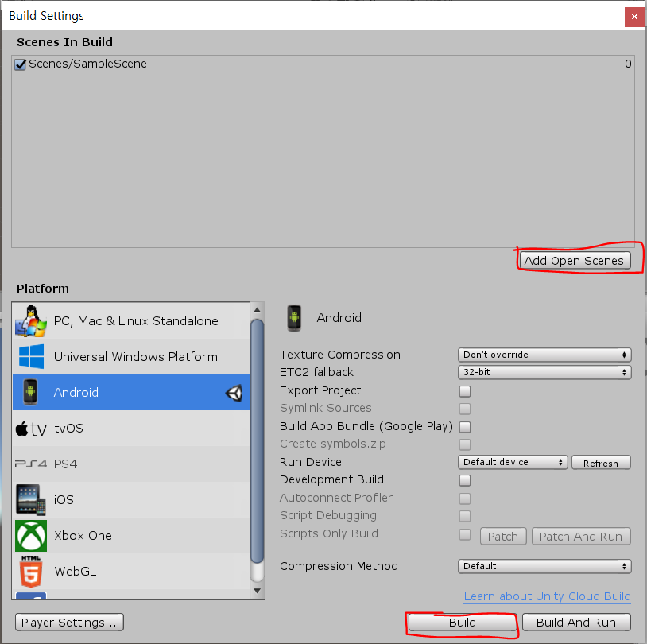Click the Apple tv icon for tvOS

point(31,429)
